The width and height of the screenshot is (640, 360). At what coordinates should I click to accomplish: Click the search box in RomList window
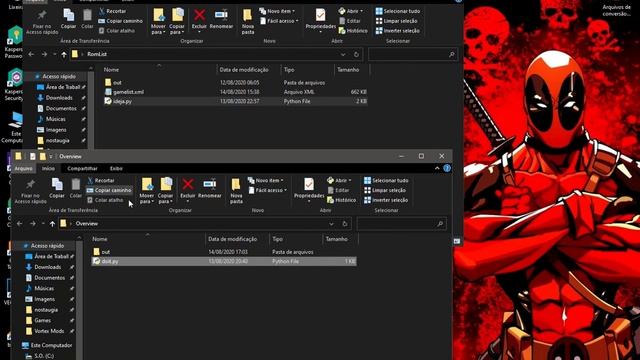(x=413, y=54)
